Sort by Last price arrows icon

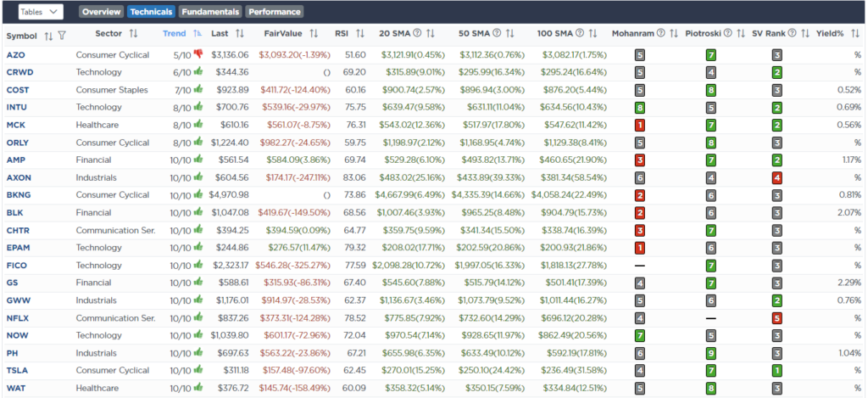coord(240,34)
